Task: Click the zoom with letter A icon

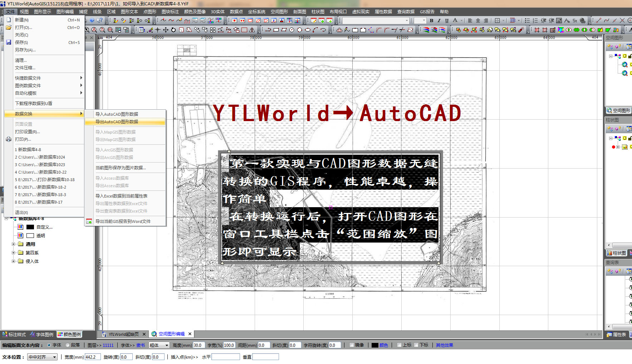Action: pos(94,30)
